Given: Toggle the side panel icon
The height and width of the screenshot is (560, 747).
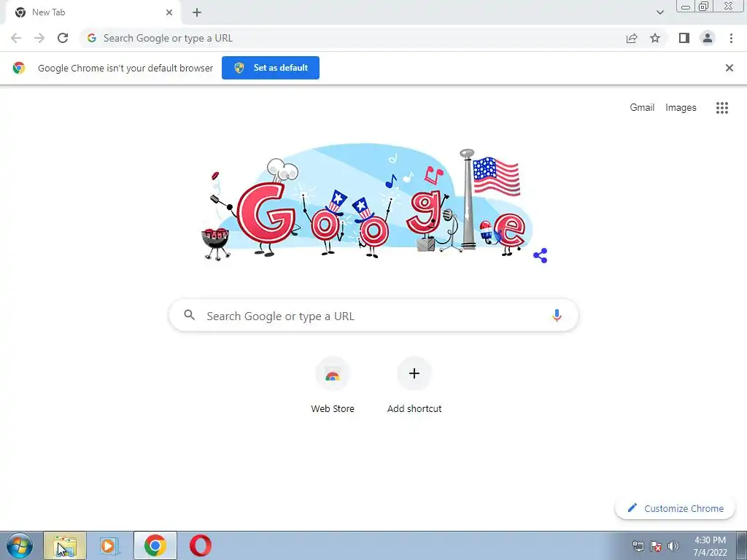Looking at the screenshot, I should coord(684,38).
